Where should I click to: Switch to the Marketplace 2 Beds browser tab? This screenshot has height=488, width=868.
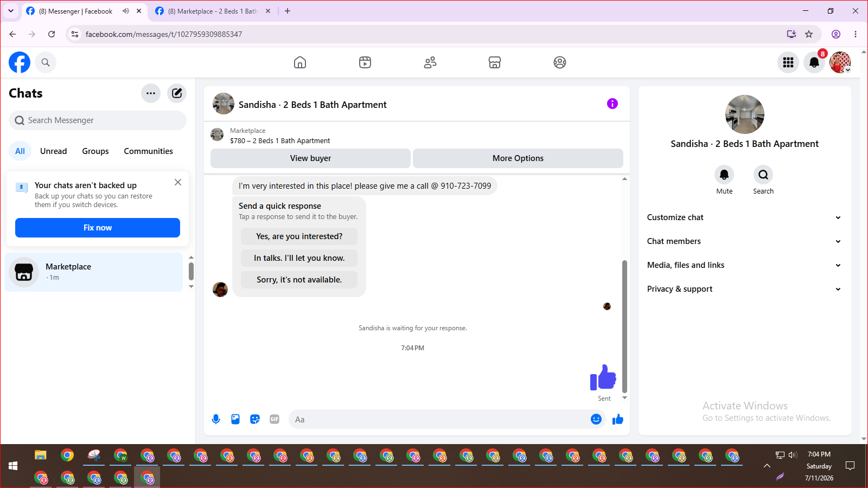[x=213, y=11]
